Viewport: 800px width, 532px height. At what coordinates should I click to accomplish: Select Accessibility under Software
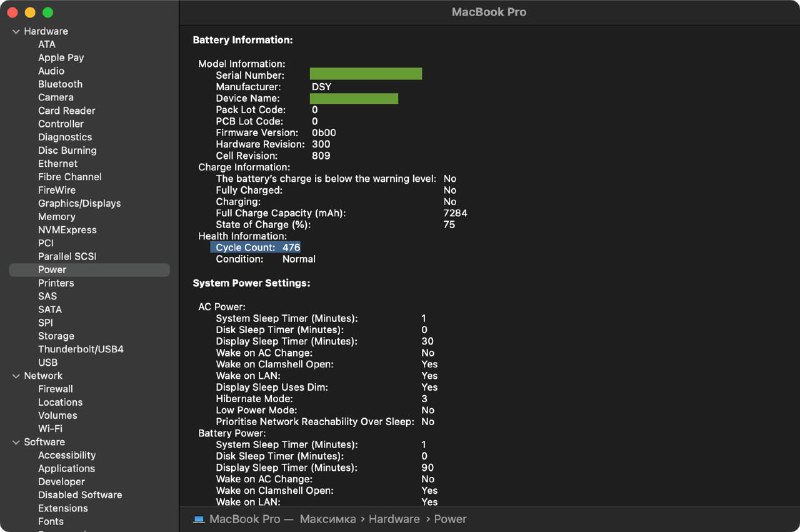[66, 455]
